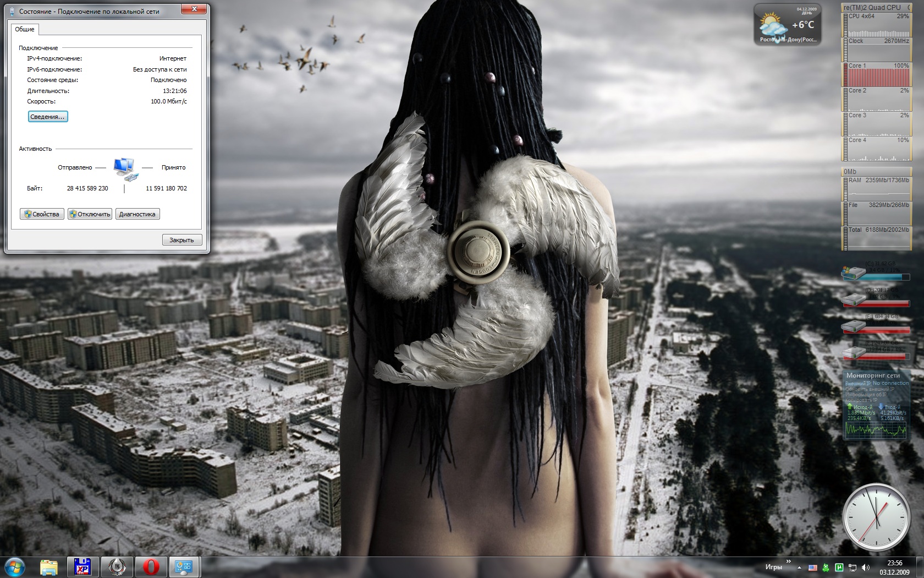Click Обновить внешний IP in network gadget
924x578 pixels.
(870, 389)
